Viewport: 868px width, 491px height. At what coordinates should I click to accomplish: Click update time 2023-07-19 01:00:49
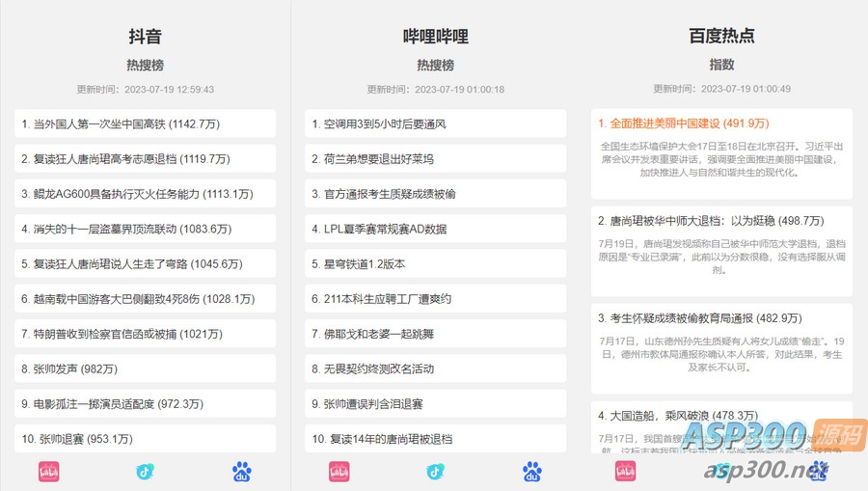tap(721, 89)
